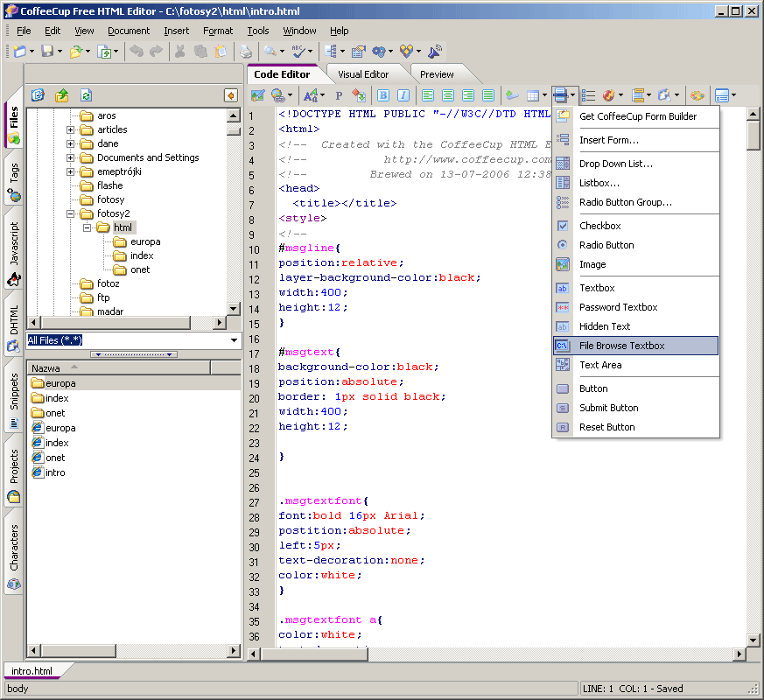Insert a Checkbox from the form menu
Image resolution: width=764 pixels, height=700 pixels.
click(636, 226)
